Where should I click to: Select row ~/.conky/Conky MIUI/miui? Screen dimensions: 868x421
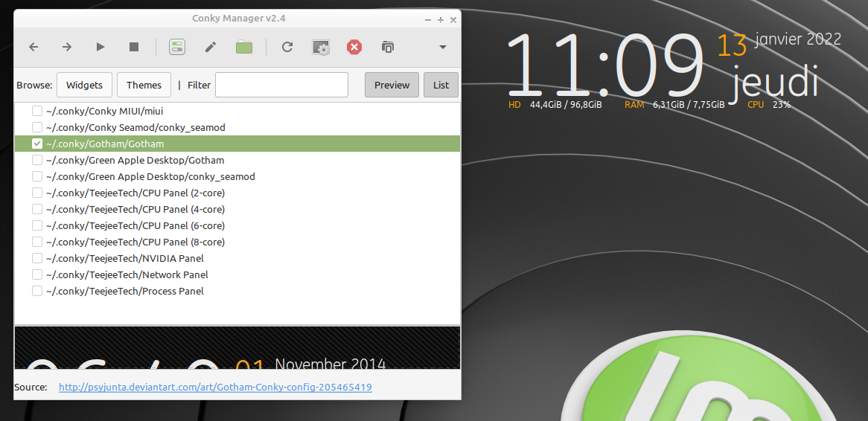(237, 111)
